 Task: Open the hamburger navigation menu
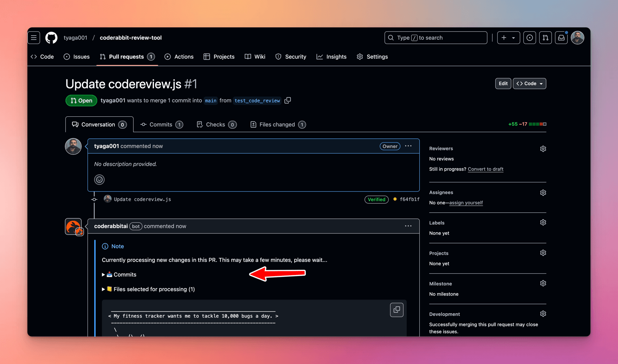pyautogui.click(x=34, y=38)
